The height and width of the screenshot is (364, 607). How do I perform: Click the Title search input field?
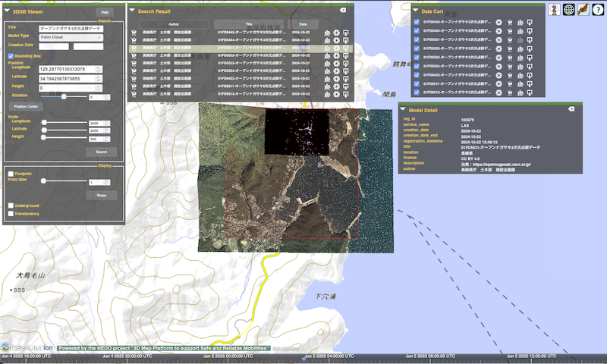71,29
